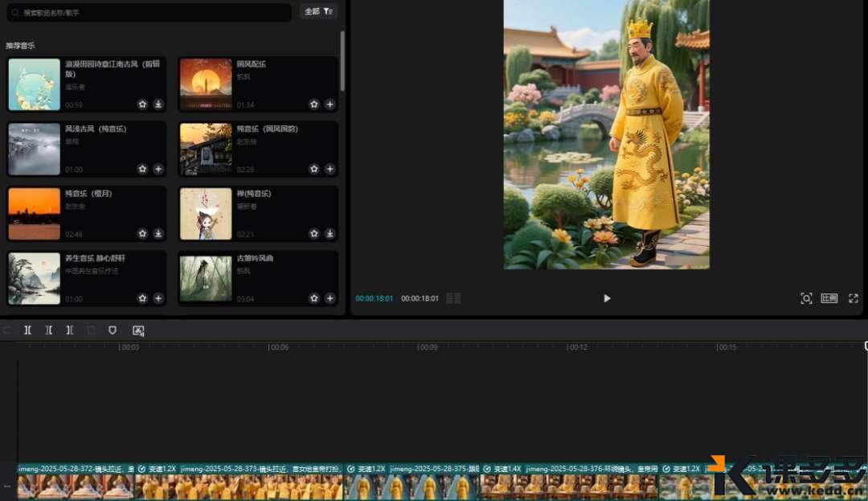Add 国风配乐 track to the timeline
The width and height of the screenshot is (868, 501).
(330, 105)
